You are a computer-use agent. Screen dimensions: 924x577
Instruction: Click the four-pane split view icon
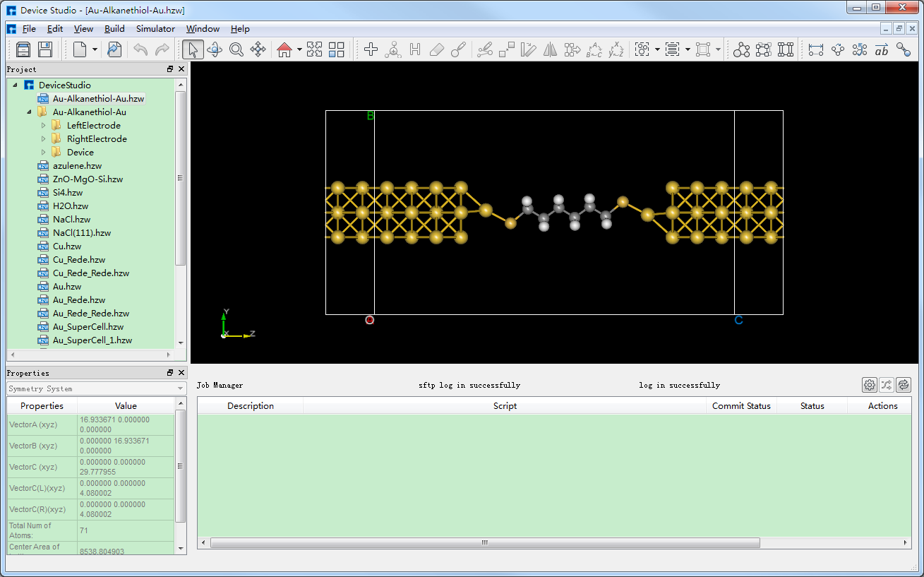[x=337, y=49]
